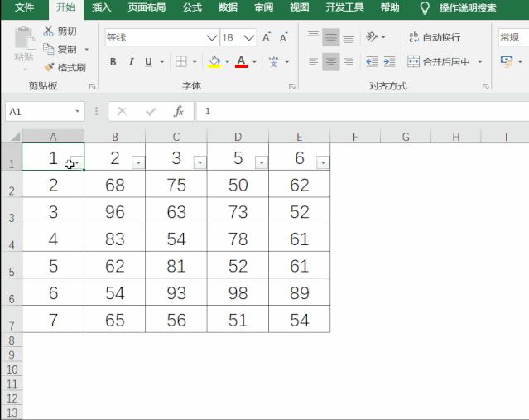Expand borders dropdown arrow

pos(195,62)
